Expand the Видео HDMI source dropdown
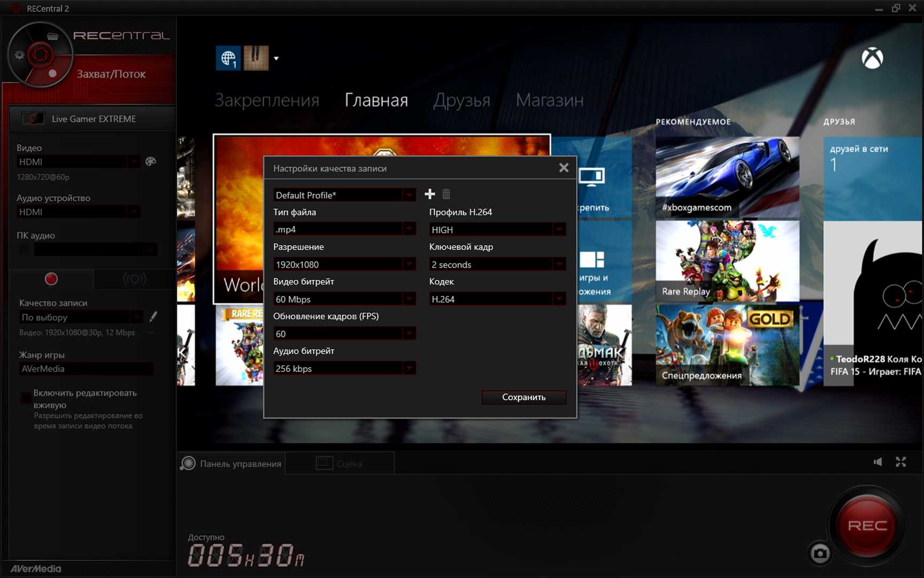This screenshot has height=578, width=924. (133, 162)
